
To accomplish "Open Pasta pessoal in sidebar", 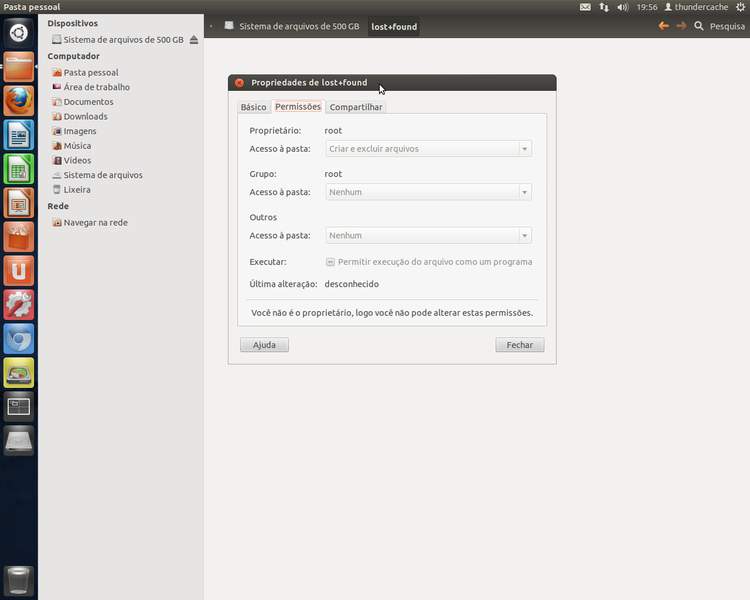I will click(86, 73).
